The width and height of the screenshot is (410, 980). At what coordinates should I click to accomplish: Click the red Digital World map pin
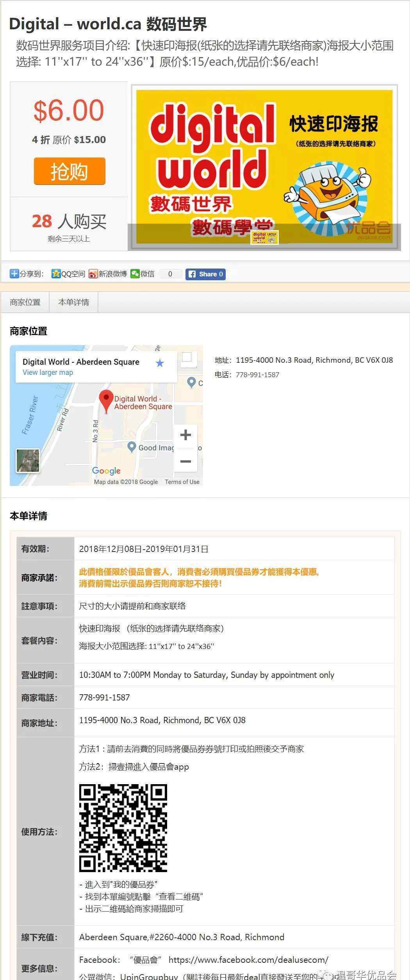(x=106, y=401)
